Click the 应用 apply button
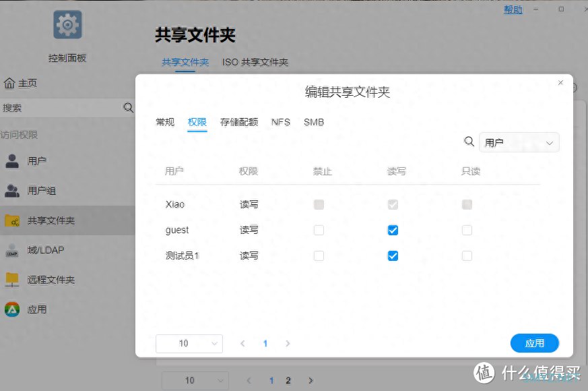The height and width of the screenshot is (391, 588). (534, 343)
